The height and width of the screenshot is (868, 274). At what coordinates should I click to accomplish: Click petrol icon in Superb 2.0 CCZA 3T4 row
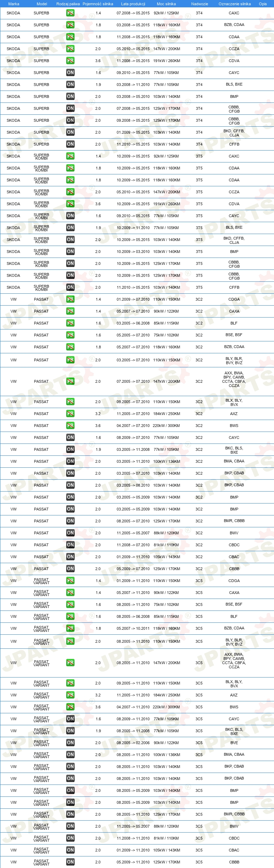(x=70, y=49)
